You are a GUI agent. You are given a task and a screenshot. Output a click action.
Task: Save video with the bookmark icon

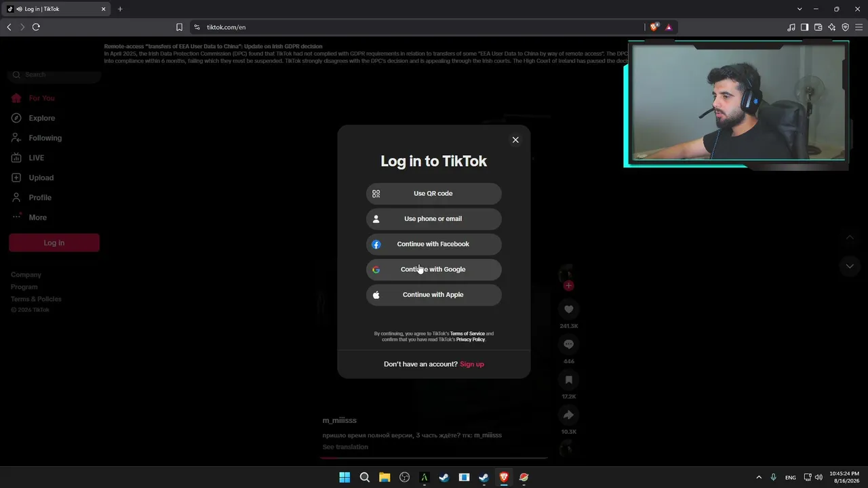569,380
